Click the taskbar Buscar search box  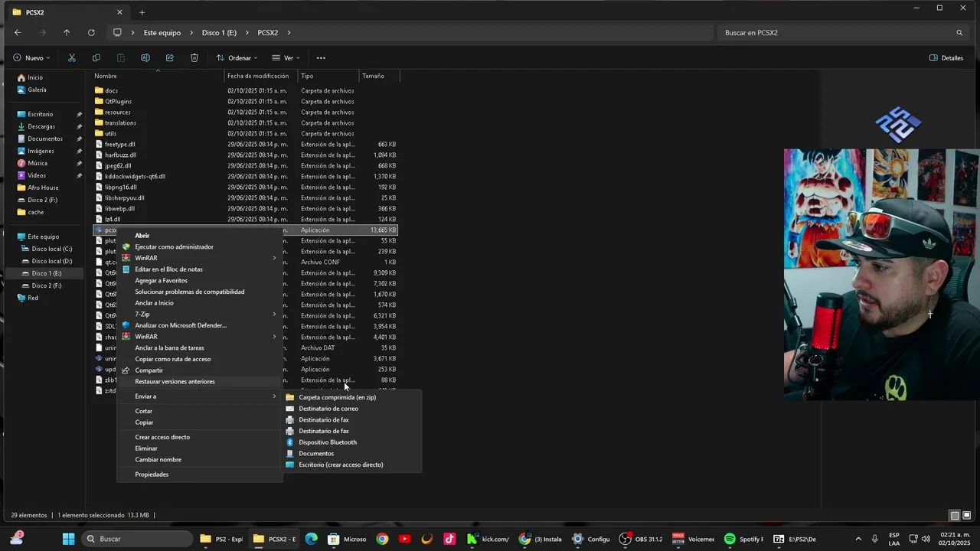(x=136, y=539)
